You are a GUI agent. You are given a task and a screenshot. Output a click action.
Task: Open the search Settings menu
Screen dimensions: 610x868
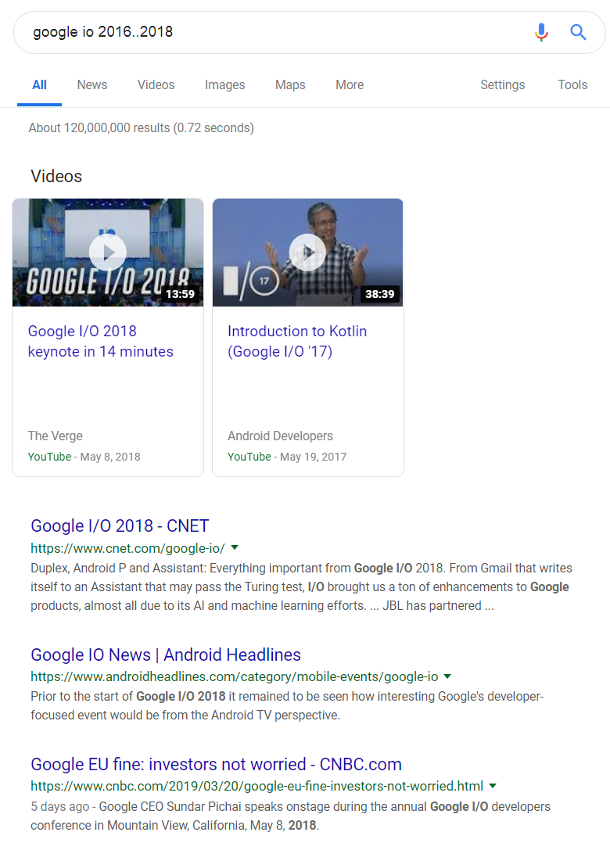click(502, 84)
